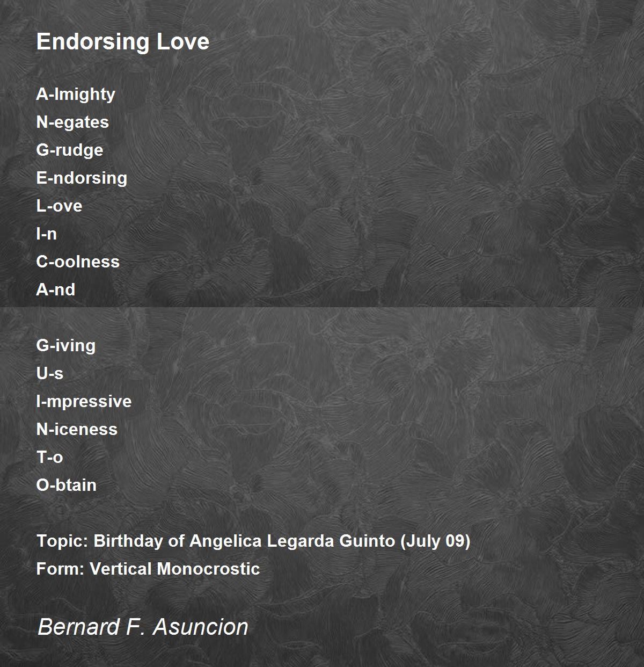Click the line I-n
644x667 pixels.
(x=46, y=234)
